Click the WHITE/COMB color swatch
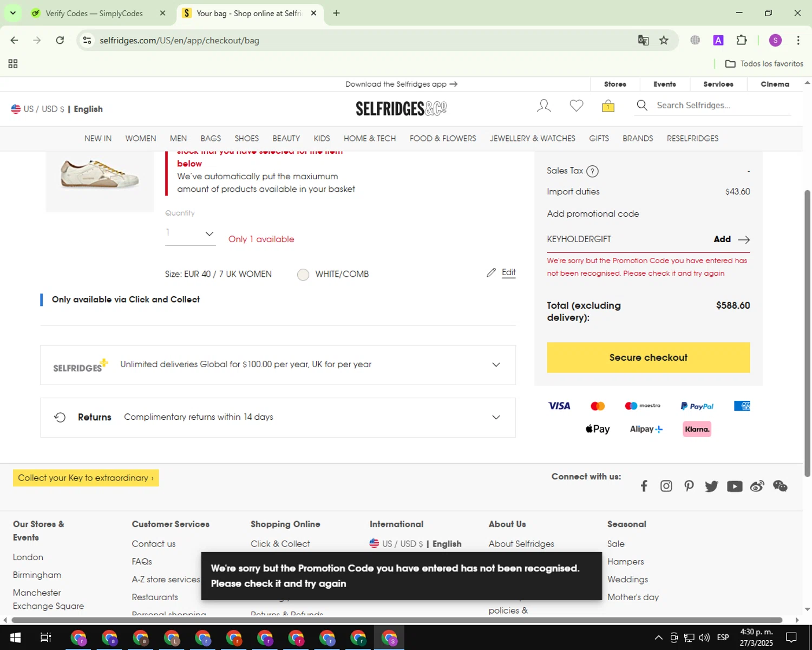Viewport: 812px width, 650px height. pyautogui.click(x=303, y=275)
